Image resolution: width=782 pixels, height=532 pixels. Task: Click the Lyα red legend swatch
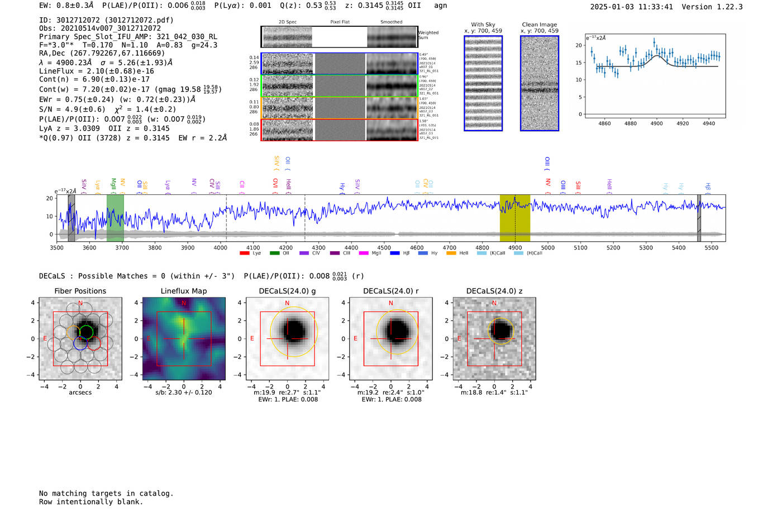(244, 253)
